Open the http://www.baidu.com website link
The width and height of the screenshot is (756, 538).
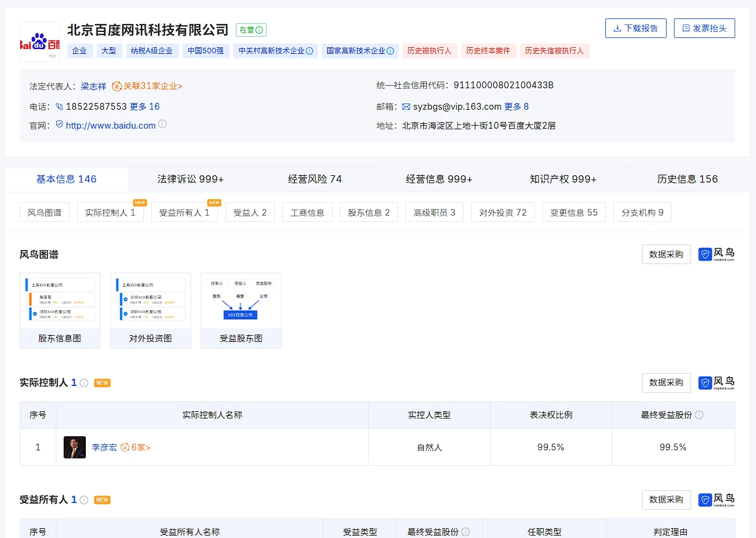[x=110, y=126]
